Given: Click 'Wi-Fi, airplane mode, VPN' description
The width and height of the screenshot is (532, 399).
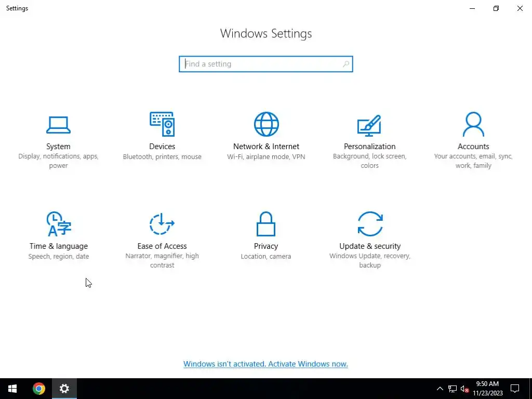Looking at the screenshot, I should coord(266,157).
